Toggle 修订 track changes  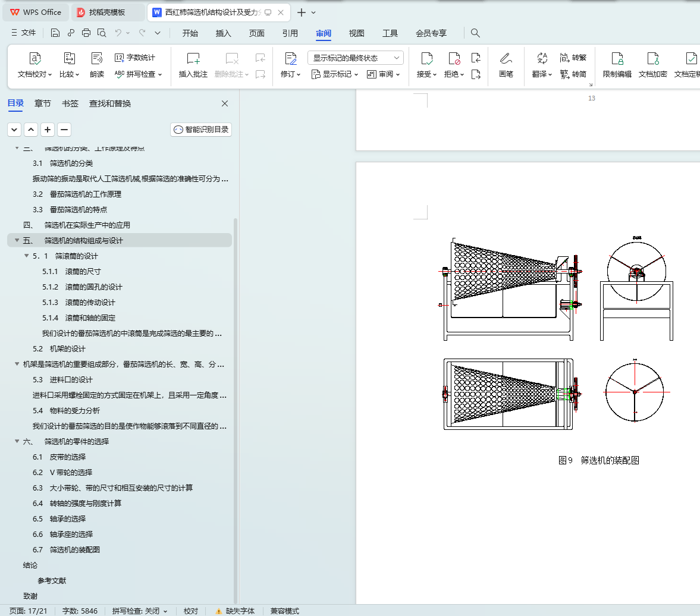pos(290,65)
